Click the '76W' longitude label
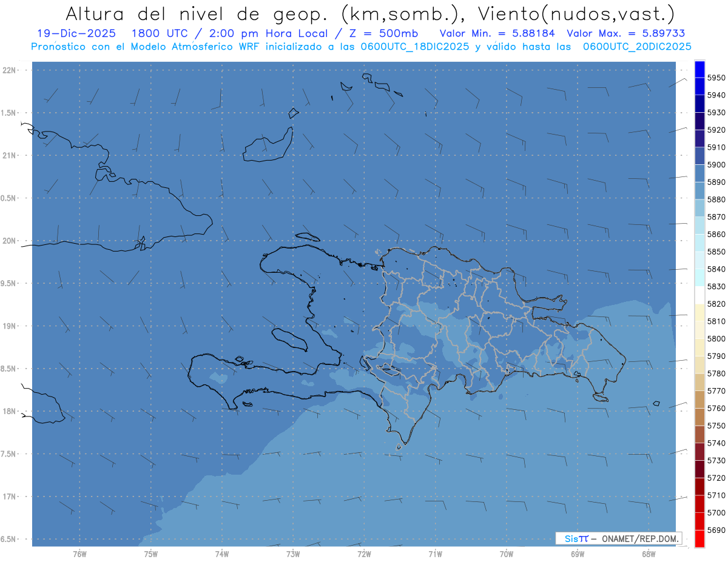 pyautogui.click(x=79, y=554)
